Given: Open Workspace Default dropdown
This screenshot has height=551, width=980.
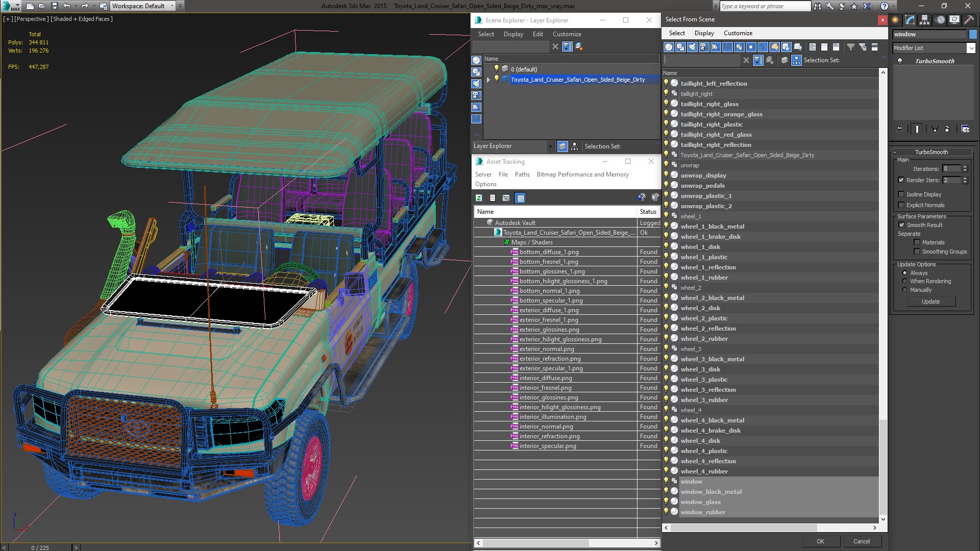Looking at the screenshot, I should tap(172, 6).
